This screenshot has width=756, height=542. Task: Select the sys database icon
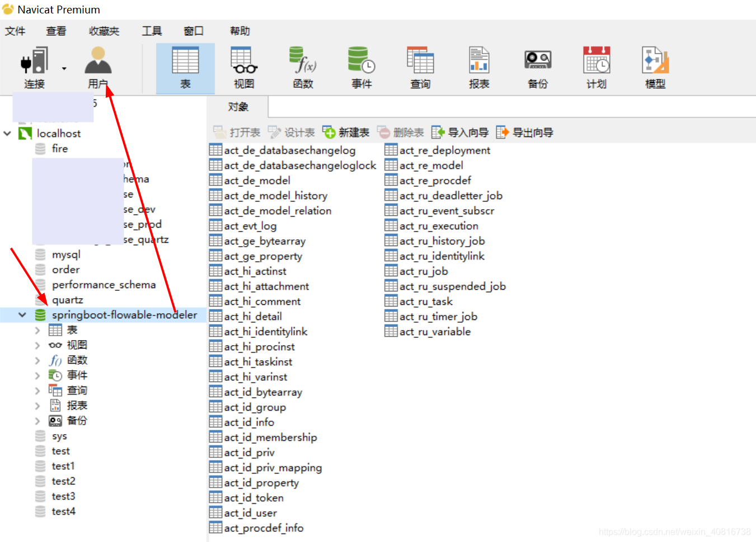click(40, 436)
